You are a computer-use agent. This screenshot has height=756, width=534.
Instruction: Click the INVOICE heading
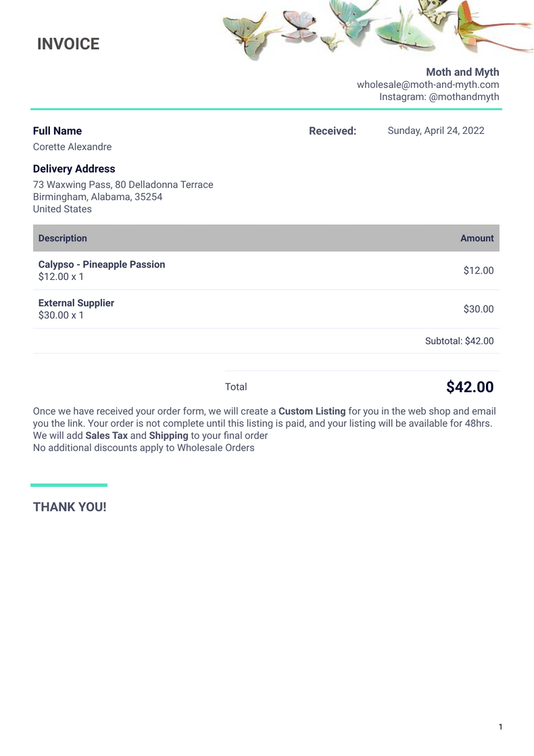[x=68, y=44]
